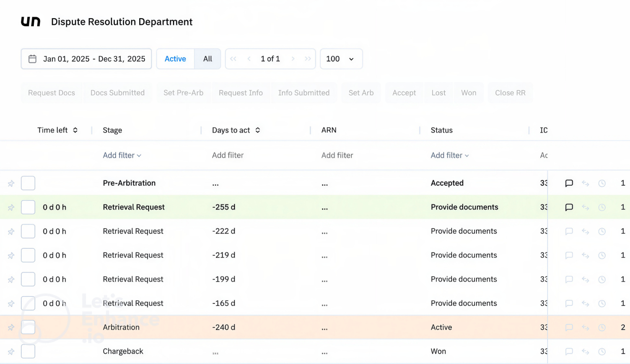Check the -222 d Retrieval Request row
The width and height of the screenshot is (630, 364).
coord(28,231)
